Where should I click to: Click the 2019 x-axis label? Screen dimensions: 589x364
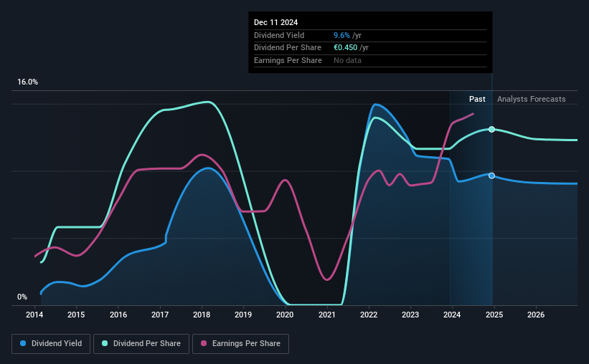pos(243,315)
